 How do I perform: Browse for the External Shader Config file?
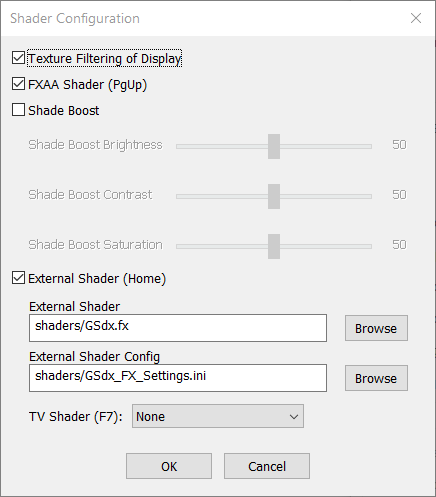[x=376, y=378]
